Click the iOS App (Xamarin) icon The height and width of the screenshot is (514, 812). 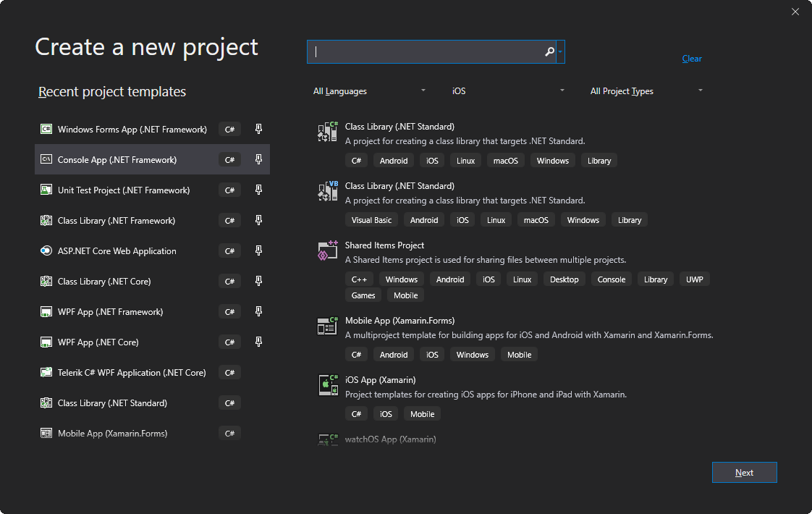(328, 385)
